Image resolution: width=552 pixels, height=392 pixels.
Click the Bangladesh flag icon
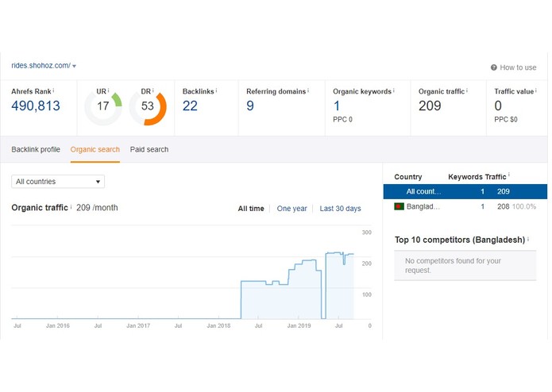pos(399,207)
